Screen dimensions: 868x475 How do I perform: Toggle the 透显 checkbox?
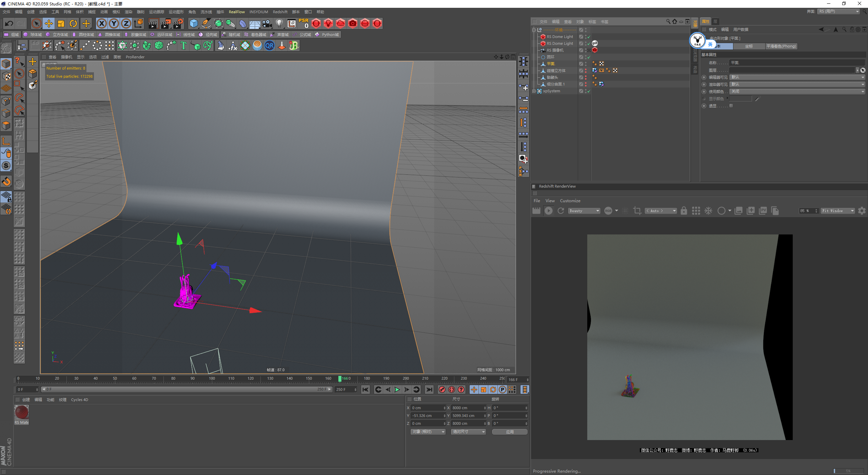(731, 106)
